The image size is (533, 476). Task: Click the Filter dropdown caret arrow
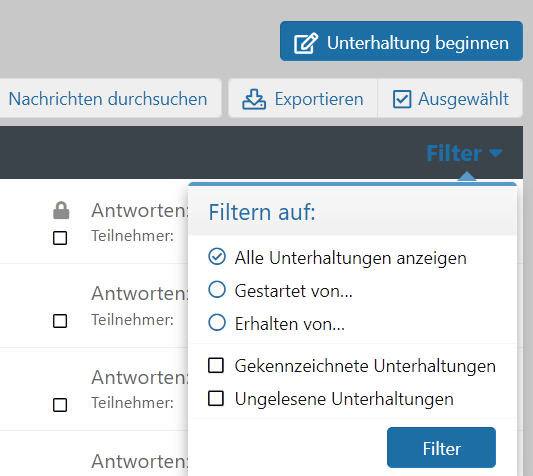[496, 153]
